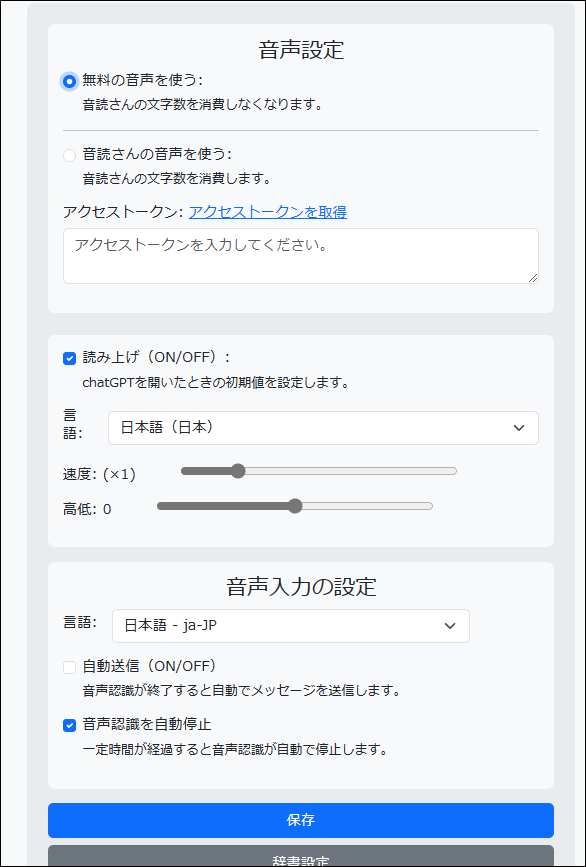Select the 無料の音声を使う radio button
The image size is (586, 867).
tap(69, 81)
